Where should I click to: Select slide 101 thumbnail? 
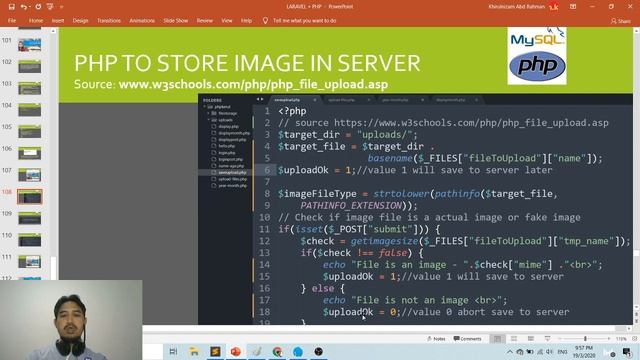[29, 45]
